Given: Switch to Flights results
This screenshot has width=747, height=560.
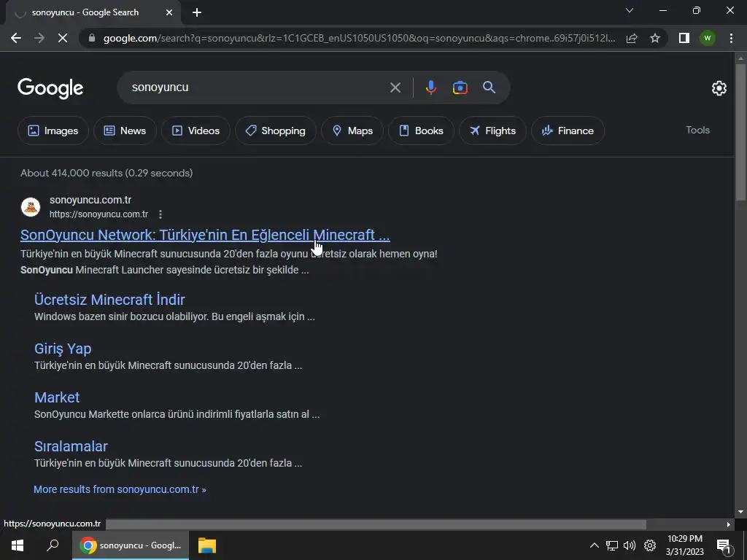Looking at the screenshot, I should (492, 131).
